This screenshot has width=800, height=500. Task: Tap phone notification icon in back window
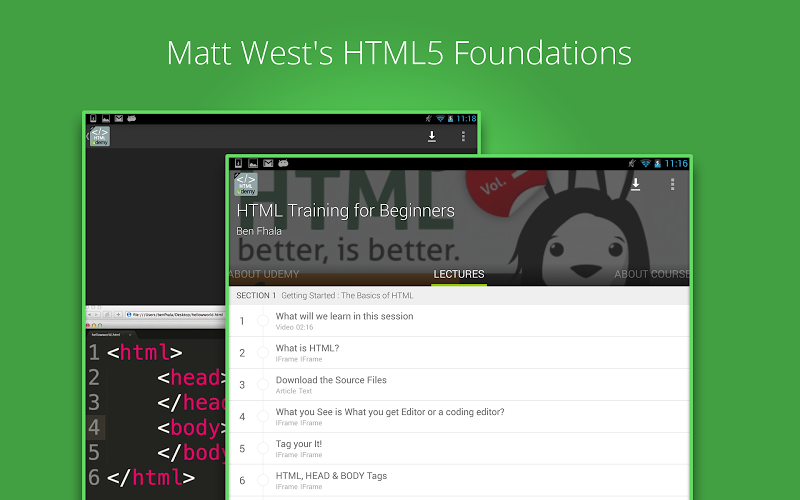click(93, 118)
